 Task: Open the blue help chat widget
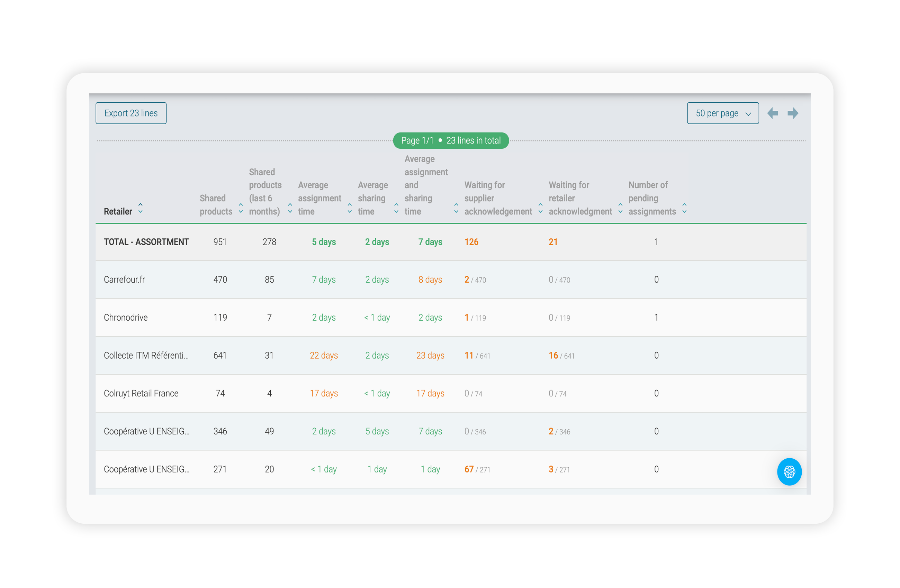[x=789, y=471]
